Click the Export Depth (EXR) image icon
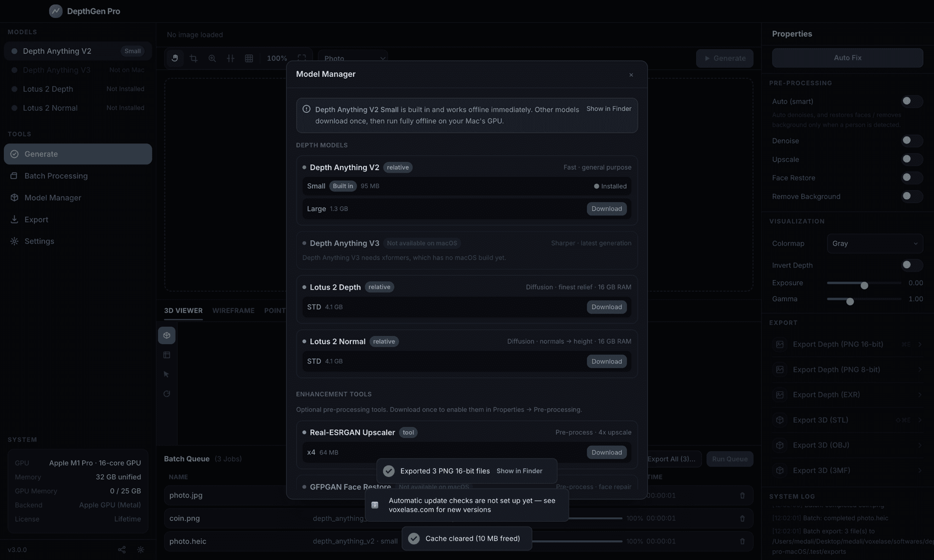 (x=780, y=395)
